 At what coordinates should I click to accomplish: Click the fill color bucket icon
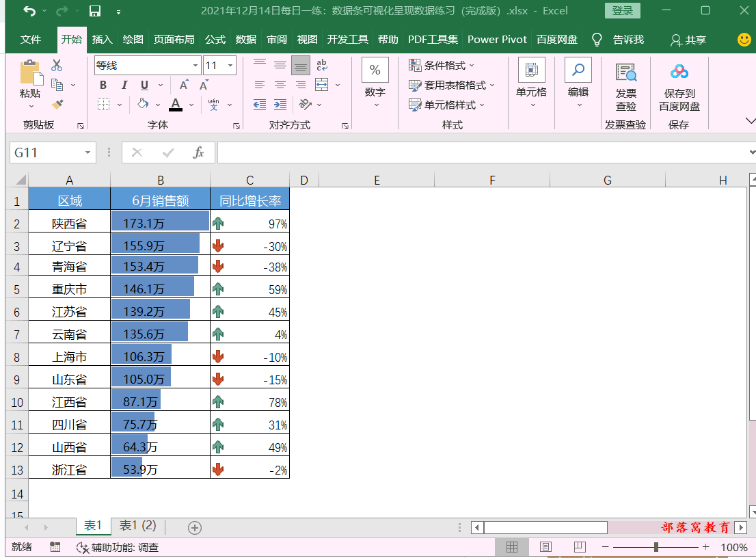click(x=143, y=104)
